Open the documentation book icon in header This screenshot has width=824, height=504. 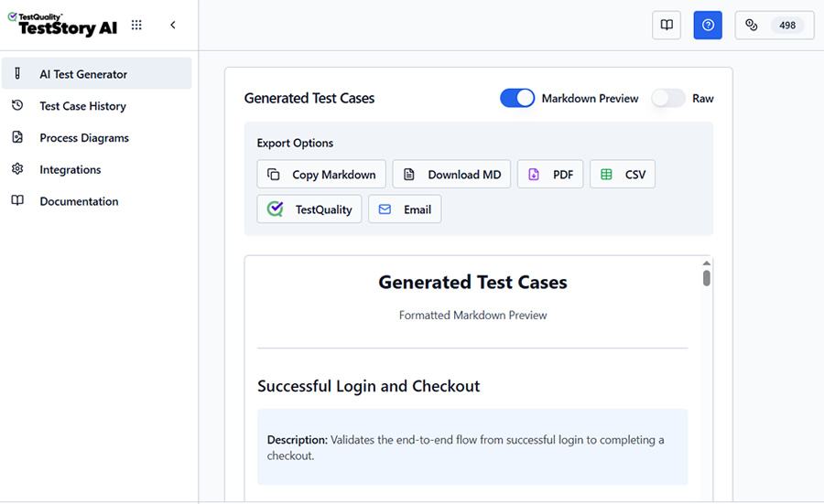point(667,26)
